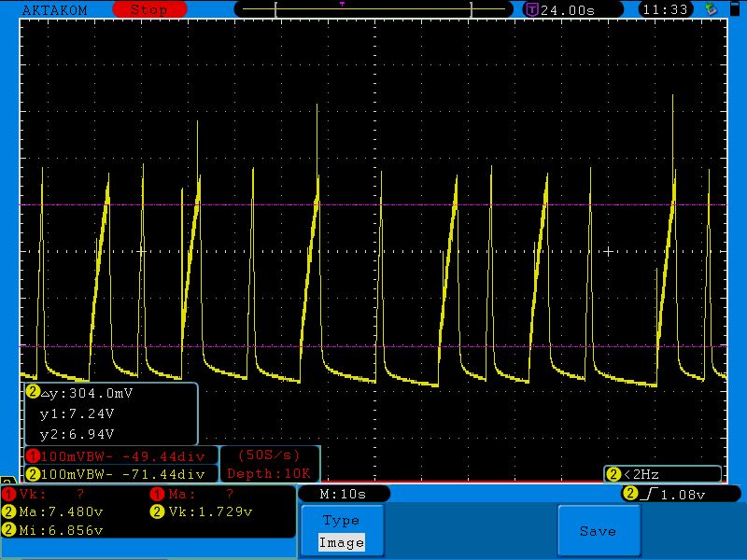Click the USB connection icon in top bar
This screenshot has width=747, height=560.
pyautogui.click(x=712, y=9)
